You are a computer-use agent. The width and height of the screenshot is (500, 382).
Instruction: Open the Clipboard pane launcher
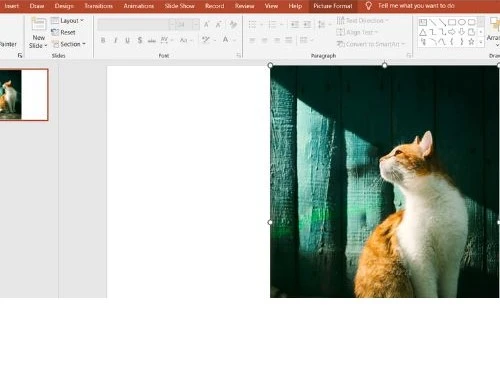point(20,56)
